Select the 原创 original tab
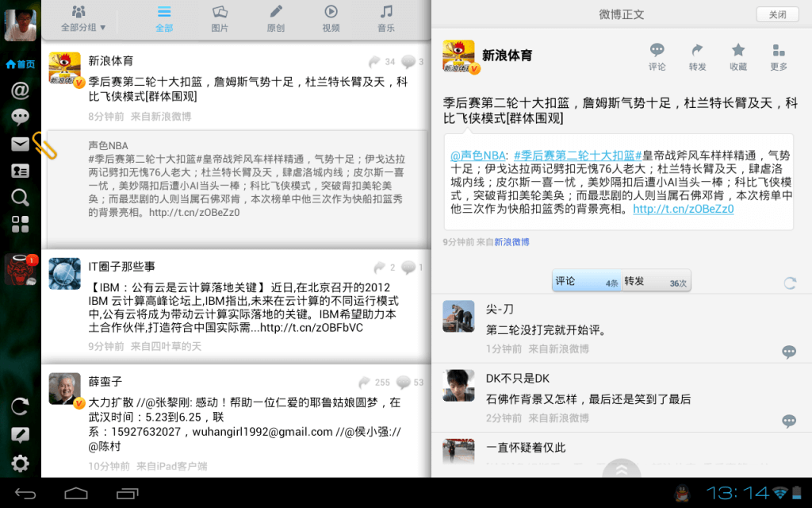 (x=275, y=19)
